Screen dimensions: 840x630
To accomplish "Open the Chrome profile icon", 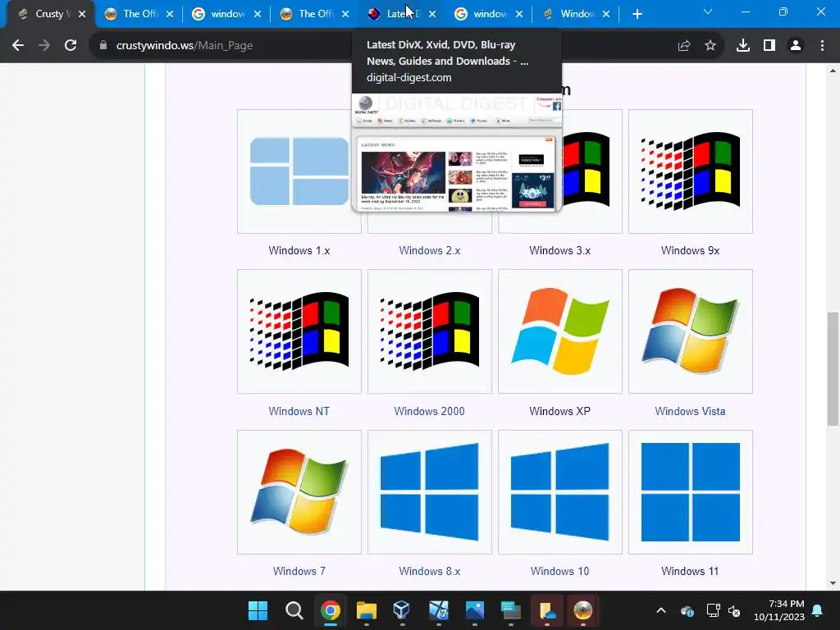I will [x=796, y=46].
